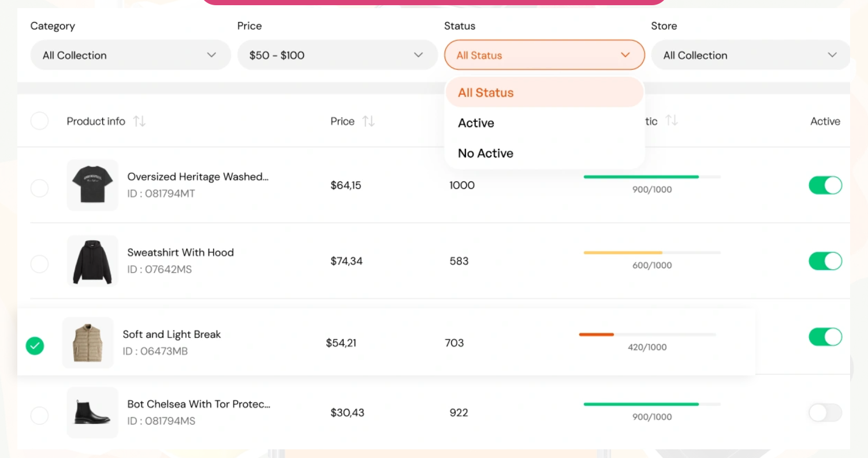Click the ID : 06473MB text
The width and height of the screenshot is (868, 458).
(x=155, y=351)
